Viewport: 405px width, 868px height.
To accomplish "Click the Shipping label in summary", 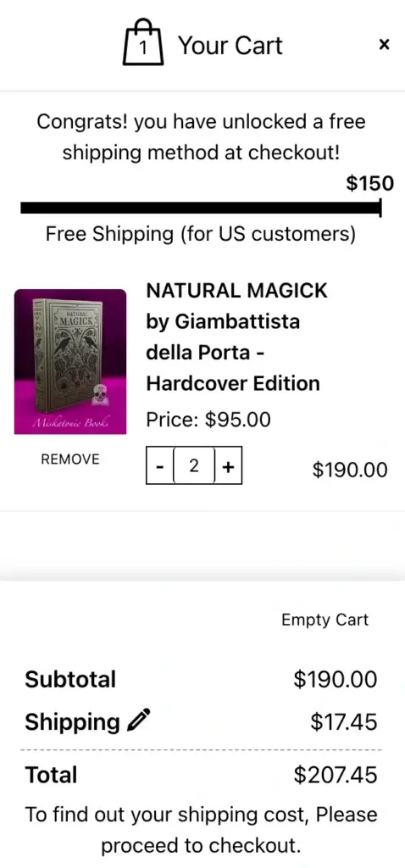I will [x=73, y=722].
